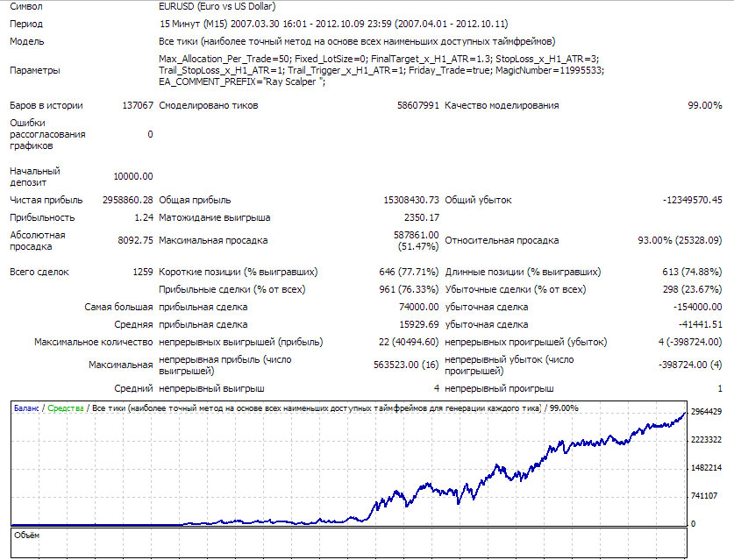
Task: Click the Trail_StopLoss_x_H1_ATR=1 parameter line
Action: click(x=381, y=70)
